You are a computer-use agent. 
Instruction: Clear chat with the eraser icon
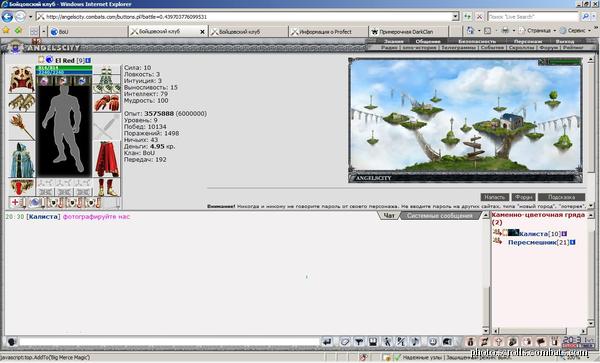(345, 342)
